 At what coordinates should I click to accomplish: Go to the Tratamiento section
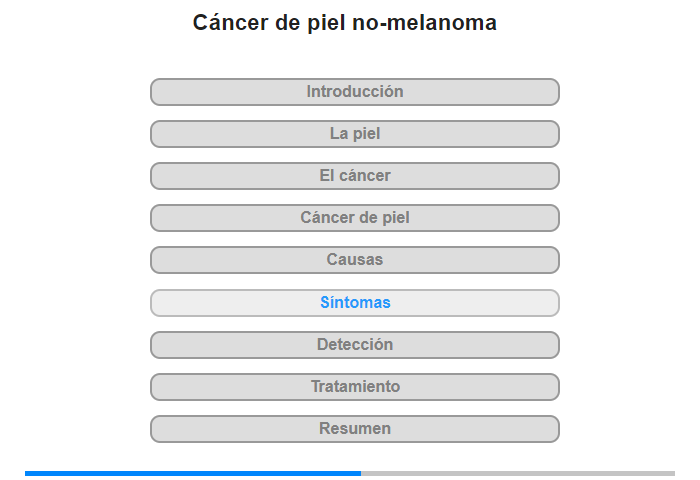[355, 387]
